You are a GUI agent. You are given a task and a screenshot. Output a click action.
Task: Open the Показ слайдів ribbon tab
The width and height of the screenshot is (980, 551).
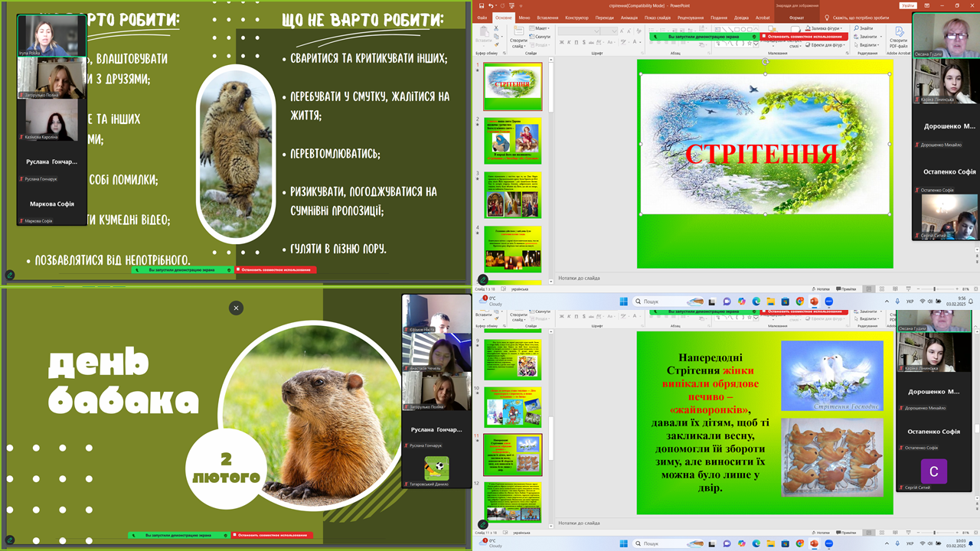[657, 18]
